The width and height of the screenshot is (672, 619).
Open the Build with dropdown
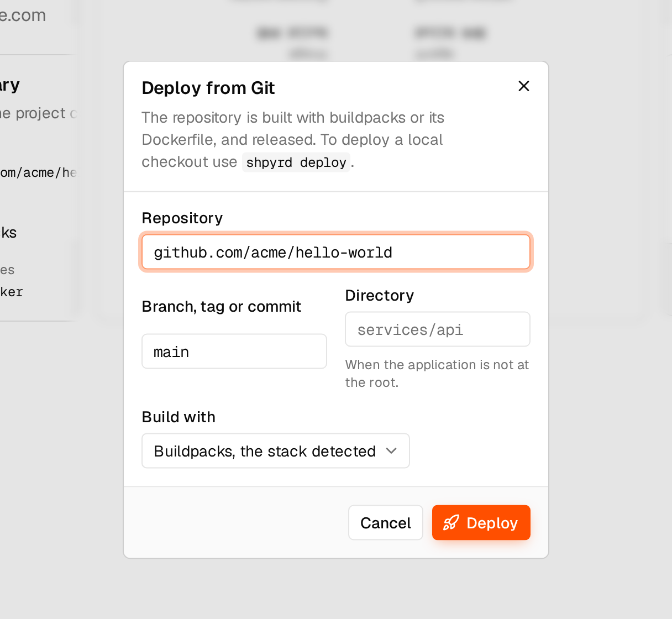pos(276,450)
